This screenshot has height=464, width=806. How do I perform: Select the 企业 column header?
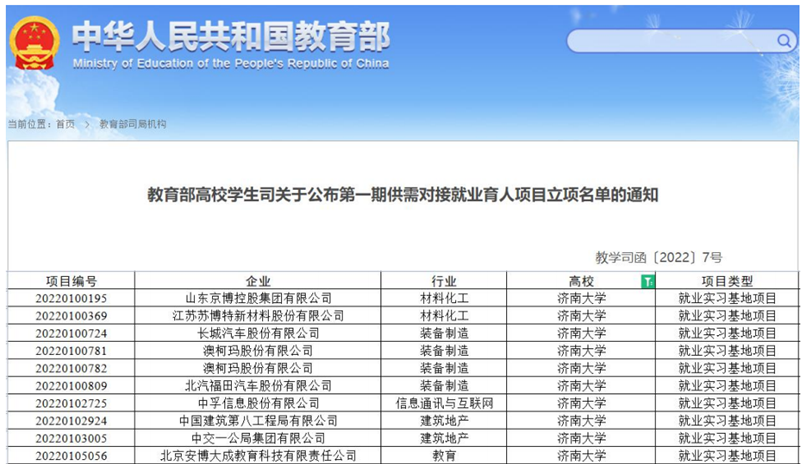(x=258, y=282)
